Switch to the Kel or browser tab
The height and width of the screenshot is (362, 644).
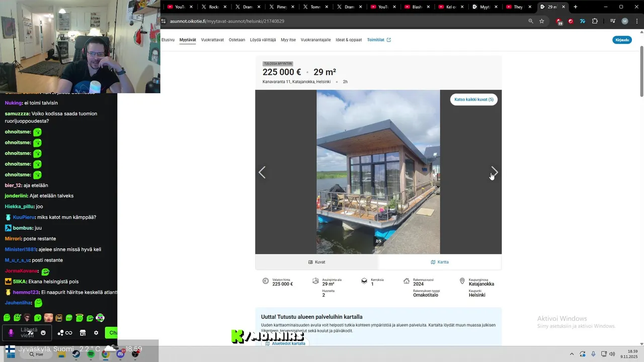point(450,7)
